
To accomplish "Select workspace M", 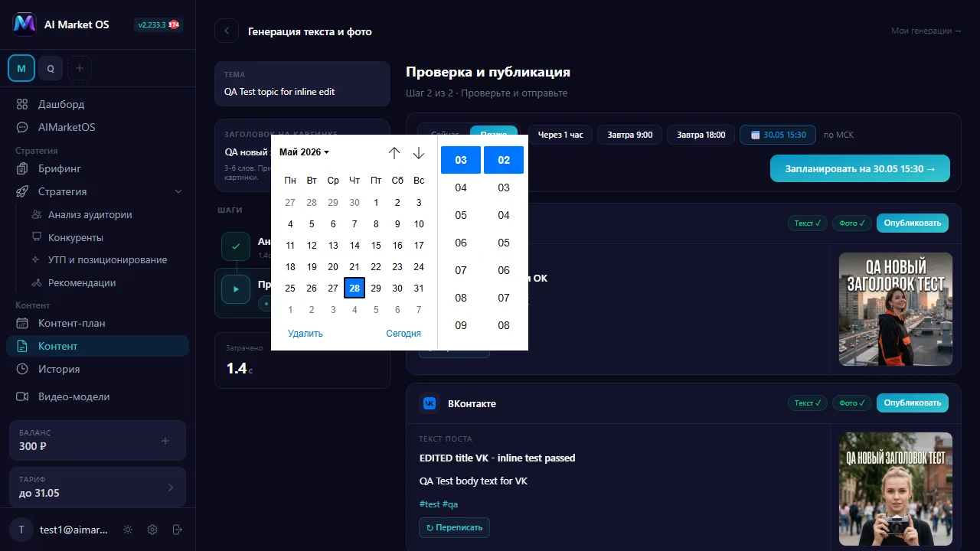I will [x=21, y=68].
